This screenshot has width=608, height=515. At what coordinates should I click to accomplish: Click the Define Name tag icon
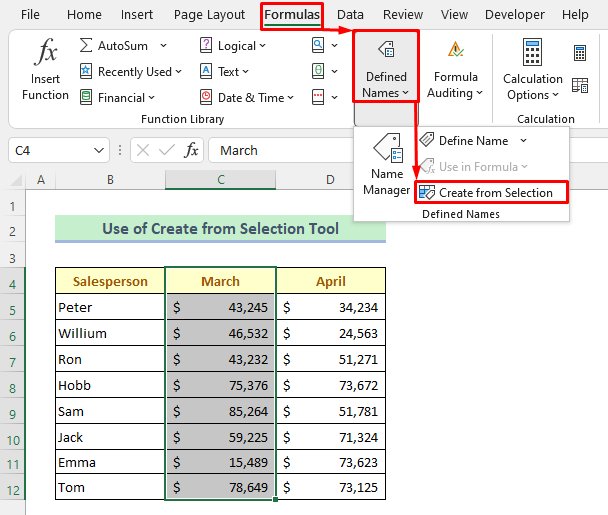point(427,140)
